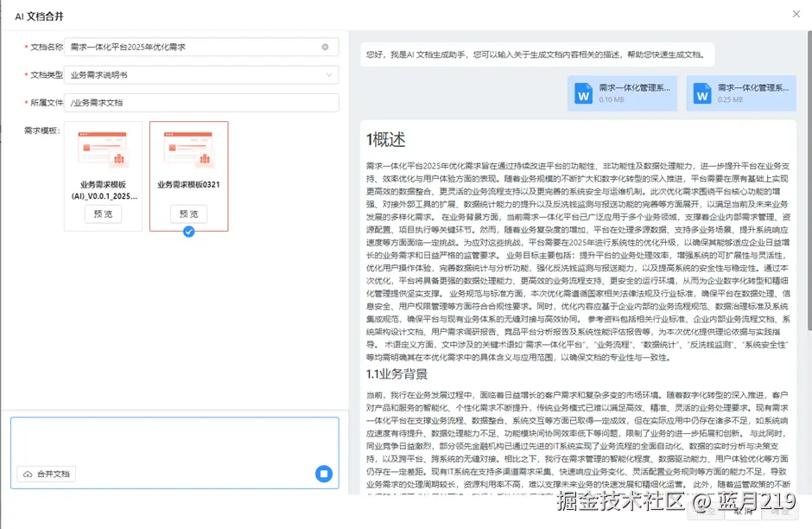
Task: Close the AI 文档合并 dialog
Action: point(796,14)
